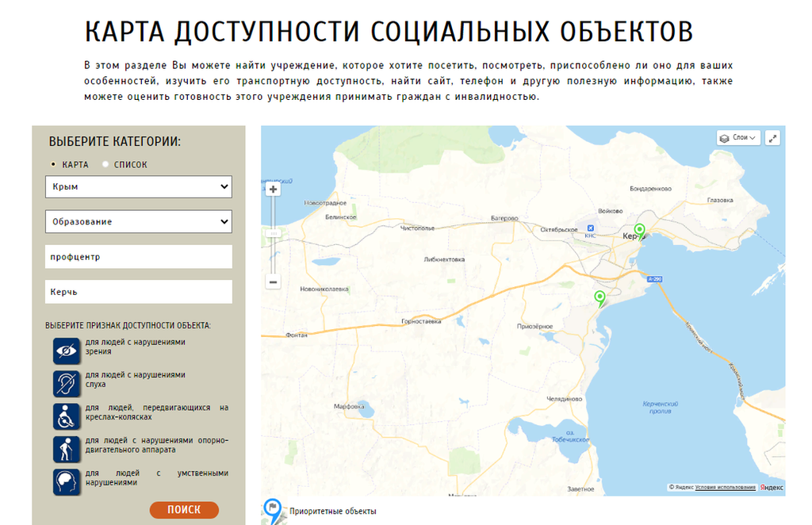This screenshot has width=812, height=525.
Task: Open the Образование category dropdown
Action: coord(139,222)
